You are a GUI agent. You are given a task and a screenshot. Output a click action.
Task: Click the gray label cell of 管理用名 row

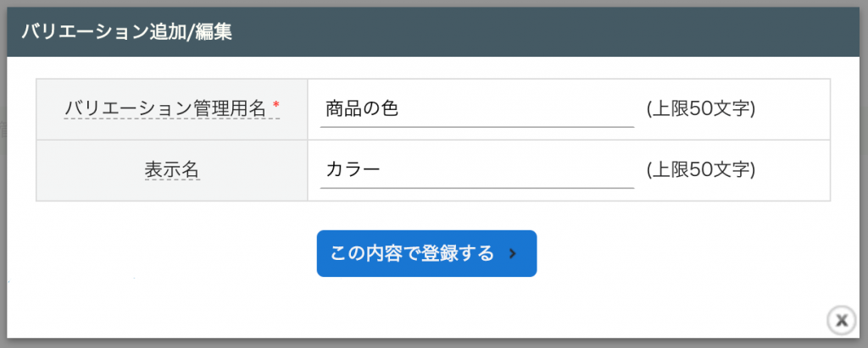pyautogui.click(x=171, y=109)
